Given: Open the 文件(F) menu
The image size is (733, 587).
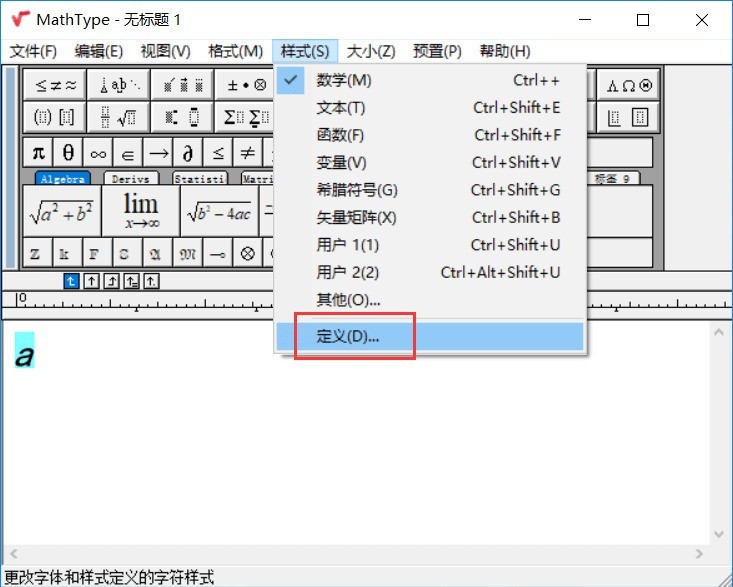Looking at the screenshot, I should pyautogui.click(x=33, y=51).
